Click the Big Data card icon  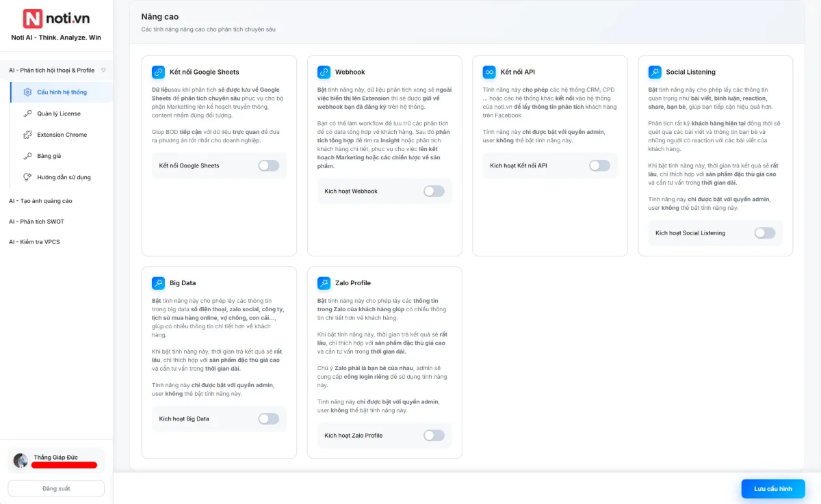tap(158, 282)
